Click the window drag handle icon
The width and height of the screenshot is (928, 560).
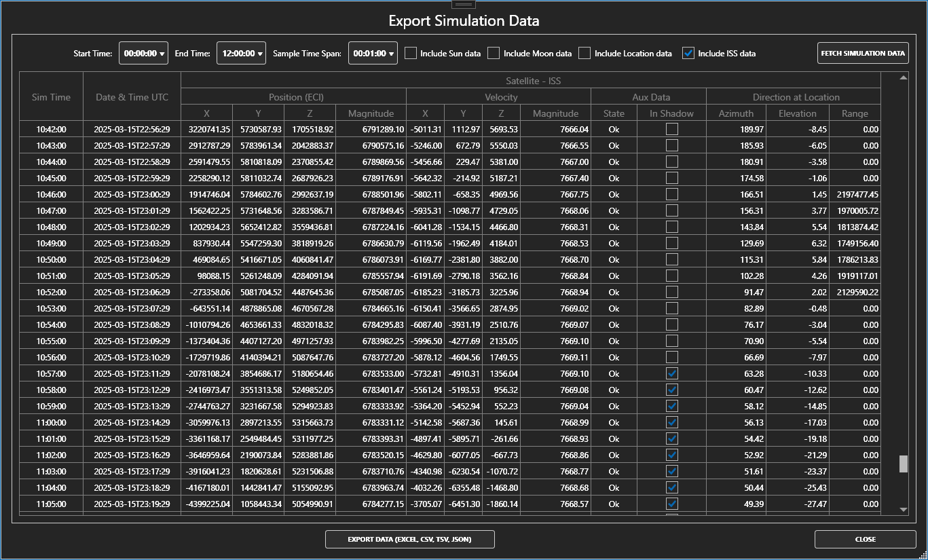(464, 4)
